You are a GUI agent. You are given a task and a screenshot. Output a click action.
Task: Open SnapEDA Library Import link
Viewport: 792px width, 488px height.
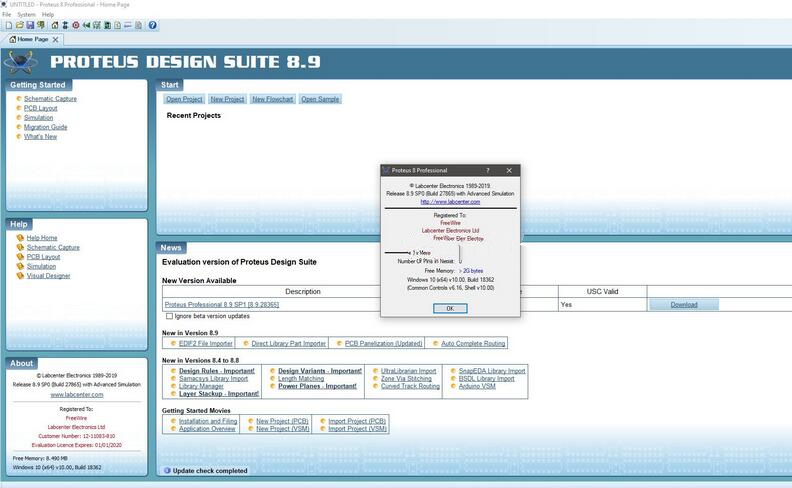pos(492,371)
